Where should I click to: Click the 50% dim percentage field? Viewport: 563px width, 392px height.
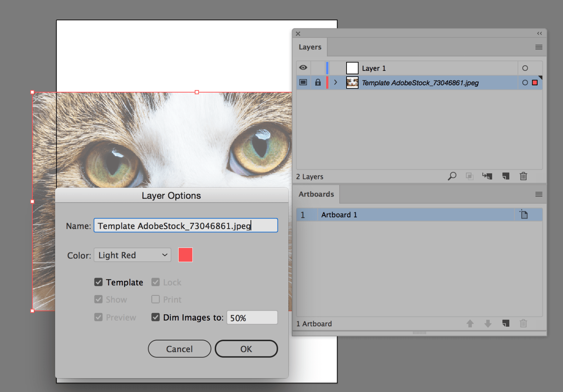pos(252,317)
